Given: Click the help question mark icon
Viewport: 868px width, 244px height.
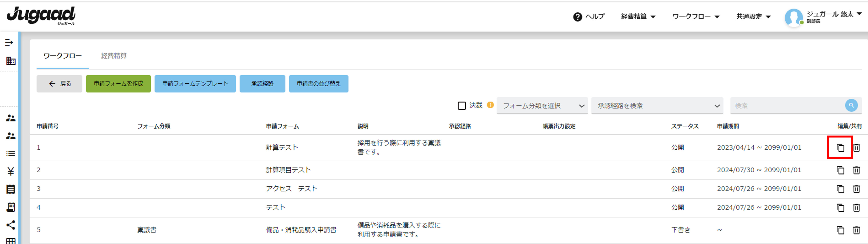Looking at the screenshot, I should (578, 17).
